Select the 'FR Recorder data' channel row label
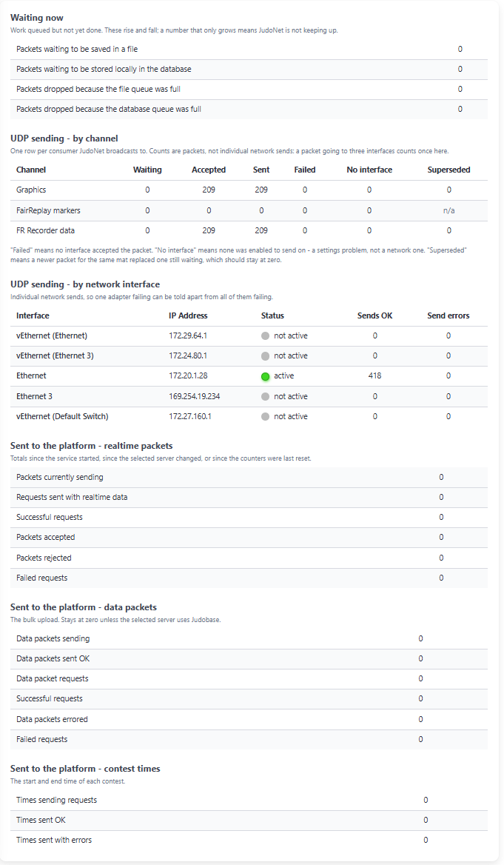Viewport: 504px width, 865px height. (45, 230)
